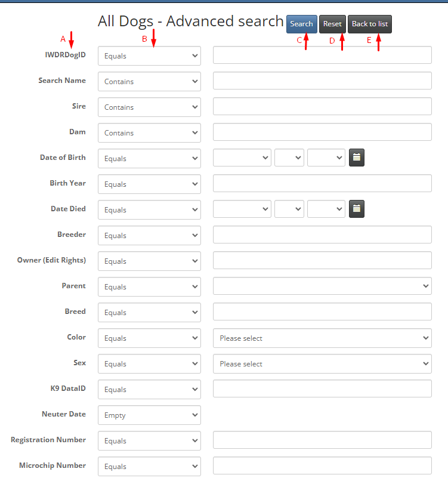Viewport: 448px width, 481px height.
Task: Click the Breeder text input
Action: [x=322, y=235]
